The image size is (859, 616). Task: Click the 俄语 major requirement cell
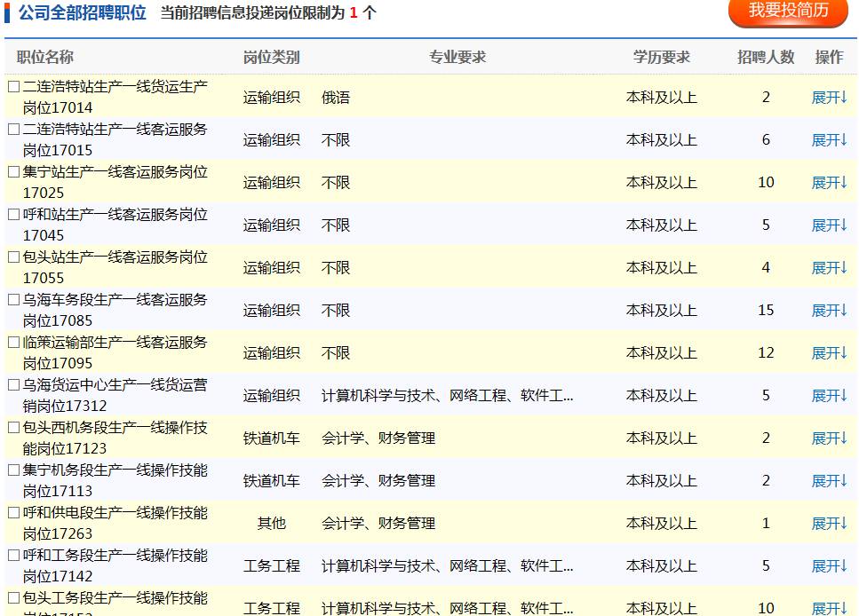(335, 98)
